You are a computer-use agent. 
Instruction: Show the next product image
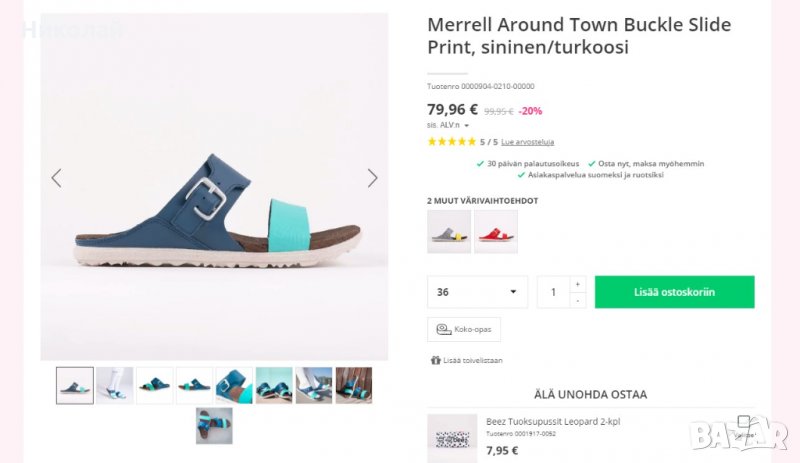click(x=372, y=178)
